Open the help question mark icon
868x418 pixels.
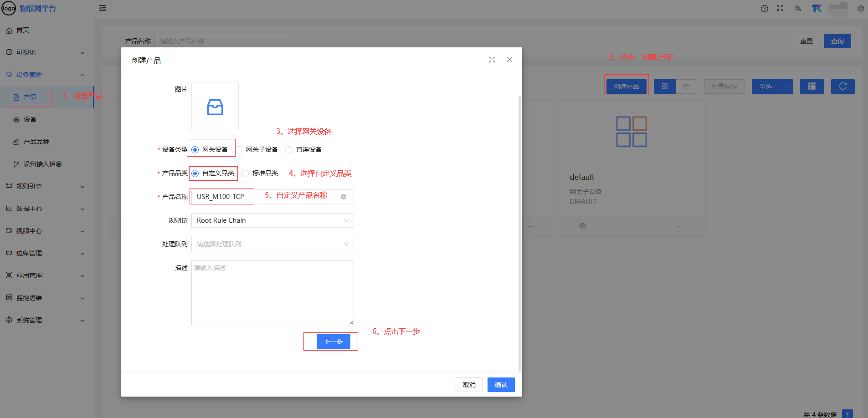(x=764, y=9)
